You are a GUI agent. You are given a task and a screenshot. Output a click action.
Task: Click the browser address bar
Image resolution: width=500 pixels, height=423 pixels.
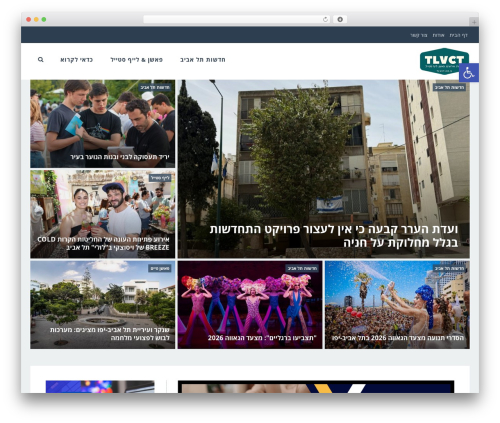coord(237,20)
